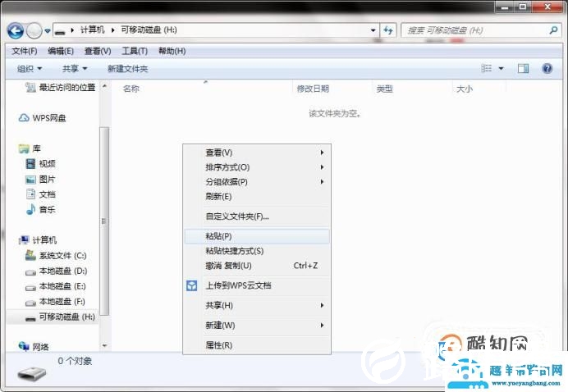Select WPS网盘 in navigation pane
This screenshot has width=568, height=392.
tap(42, 118)
